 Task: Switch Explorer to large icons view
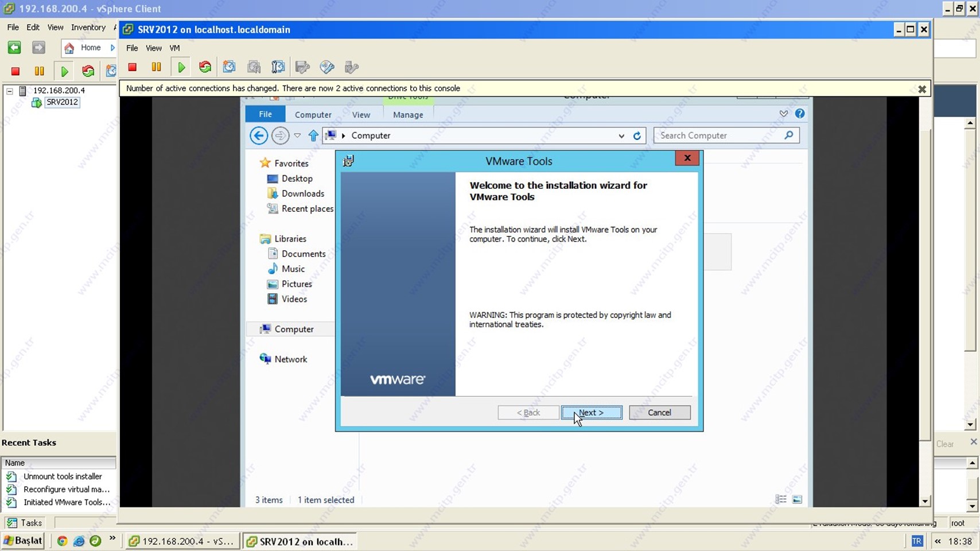[797, 499]
